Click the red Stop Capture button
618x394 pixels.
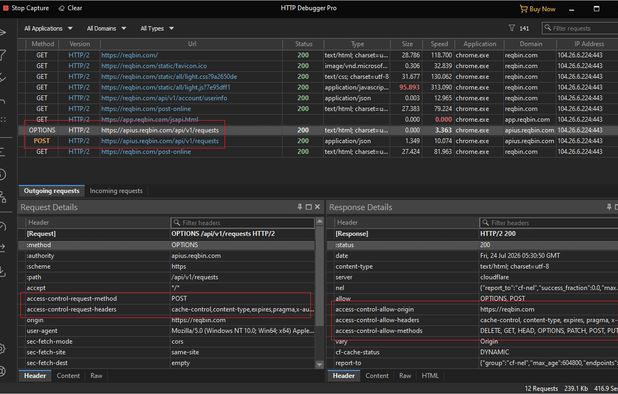click(x=26, y=8)
